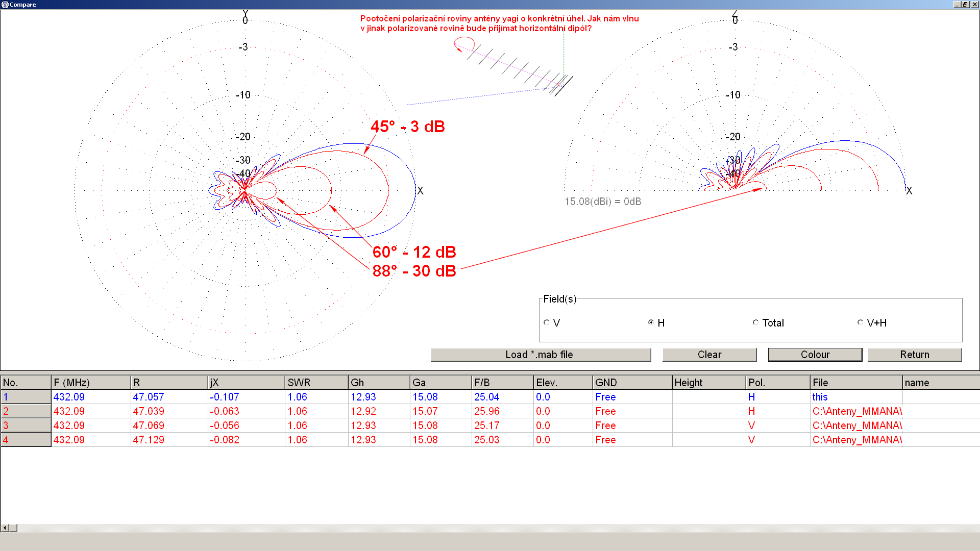Open the Colour chooser button
Image resolution: width=980 pixels, height=551 pixels.
pos(815,355)
